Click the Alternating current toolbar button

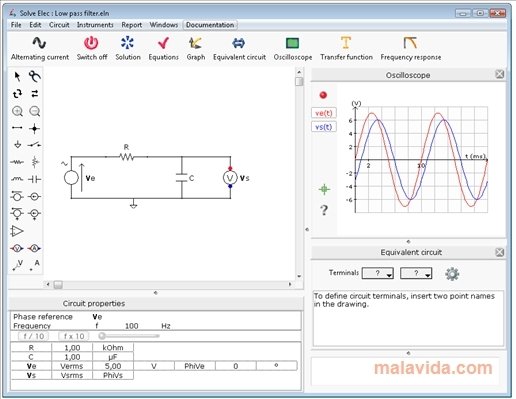click(x=40, y=49)
